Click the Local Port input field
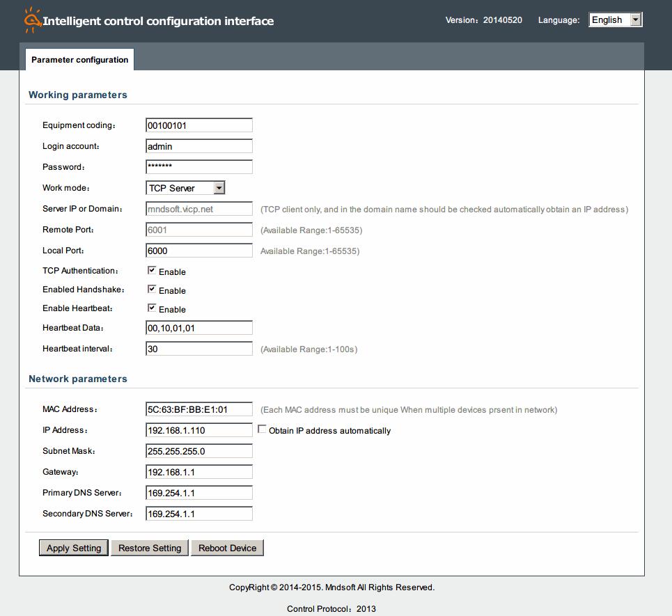 click(199, 251)
